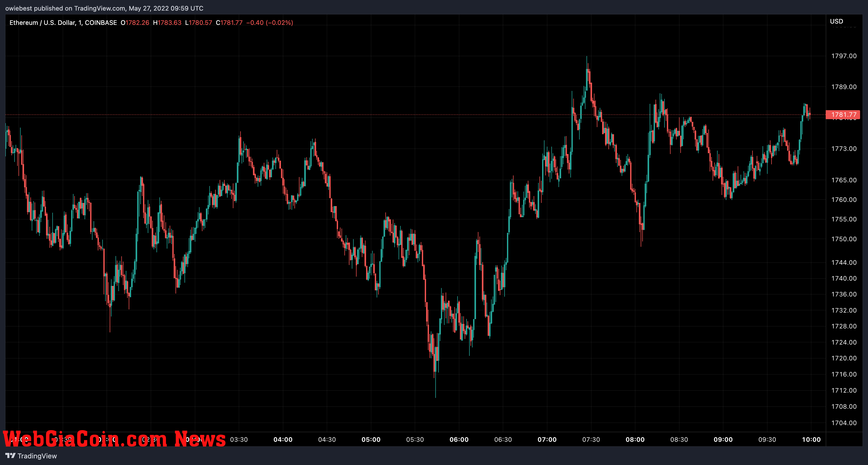Viewport: 868px width, 465px height.
Task: Click the open value O1782.26
Action: click(x=135, y=22)
